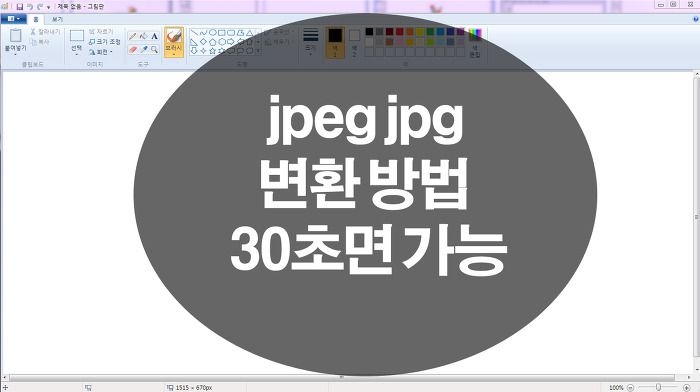Select the Pentagon shape

pyautogui.click(x=212, y=42)
